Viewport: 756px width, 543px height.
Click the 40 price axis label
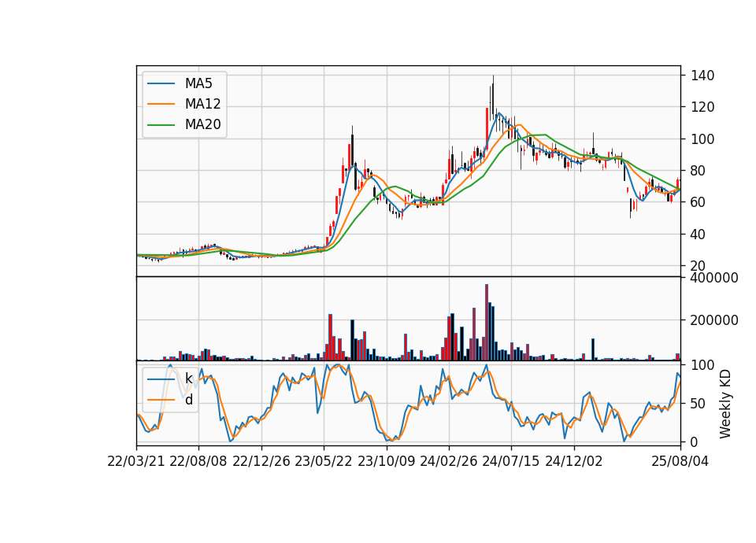[x=699, y=235]
